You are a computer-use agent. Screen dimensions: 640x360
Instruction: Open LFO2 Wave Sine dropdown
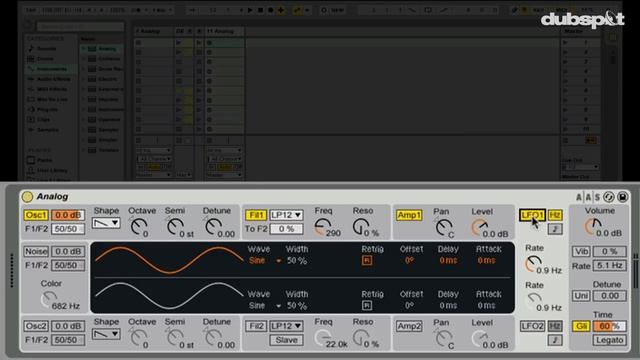point(264,305)
